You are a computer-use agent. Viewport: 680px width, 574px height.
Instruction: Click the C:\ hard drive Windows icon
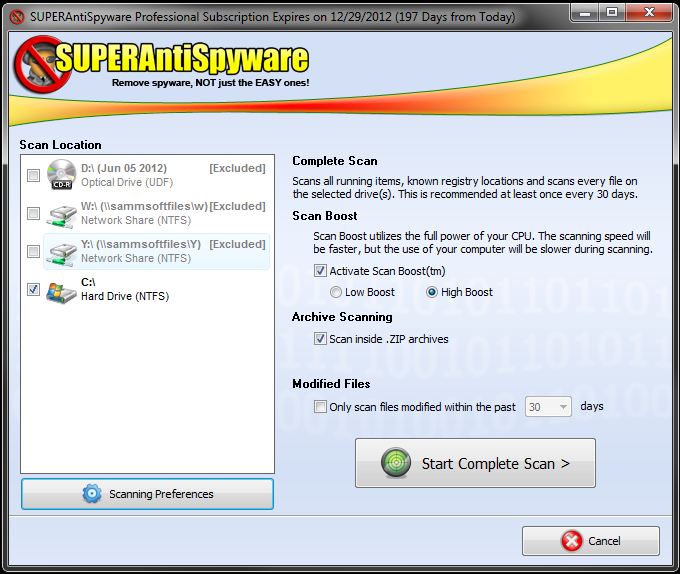click(x=61, y=292)
